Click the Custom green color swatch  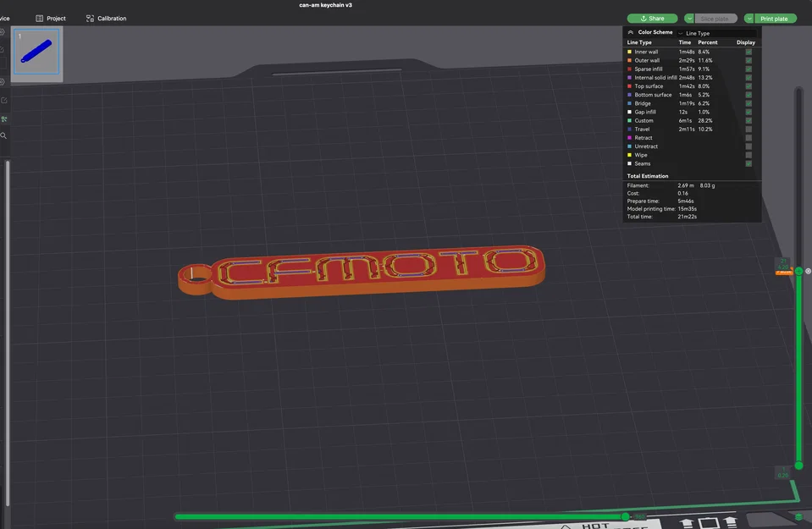pos(630,120)
